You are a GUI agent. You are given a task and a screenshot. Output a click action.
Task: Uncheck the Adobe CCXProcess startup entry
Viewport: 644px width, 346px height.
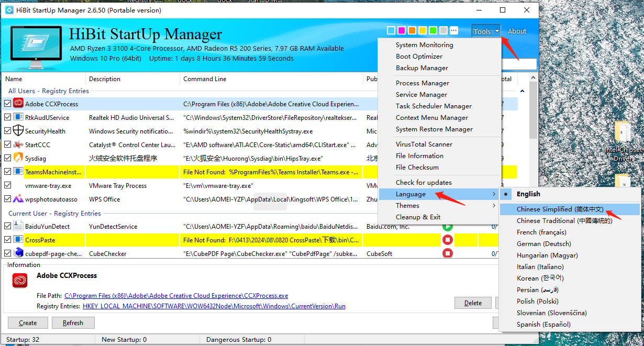(7, 103)
